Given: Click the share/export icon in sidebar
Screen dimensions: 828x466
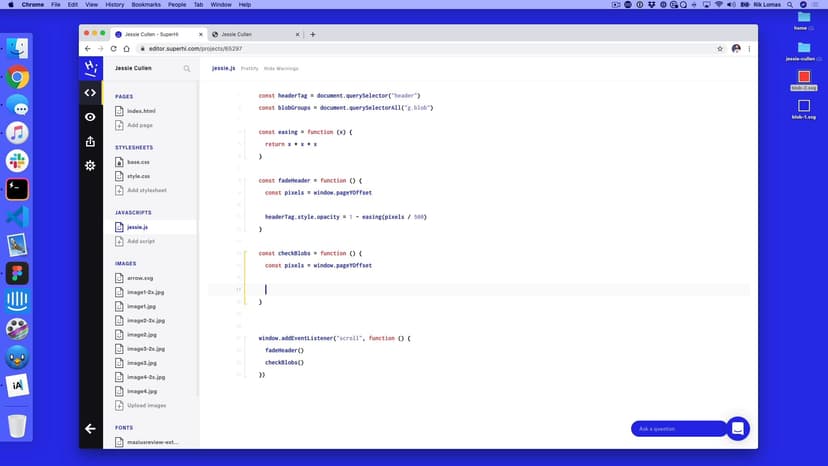Looking at the screenshot, I should [90, 141].
